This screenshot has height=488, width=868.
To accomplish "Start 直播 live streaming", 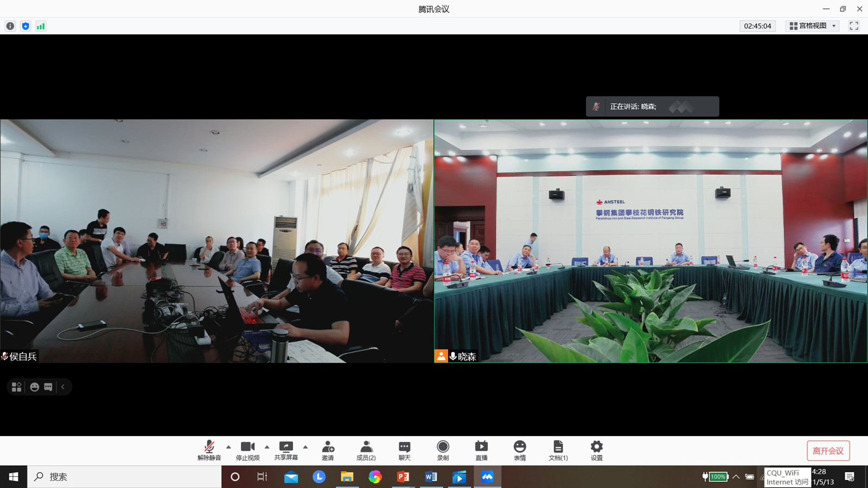I will coord(481,450).
